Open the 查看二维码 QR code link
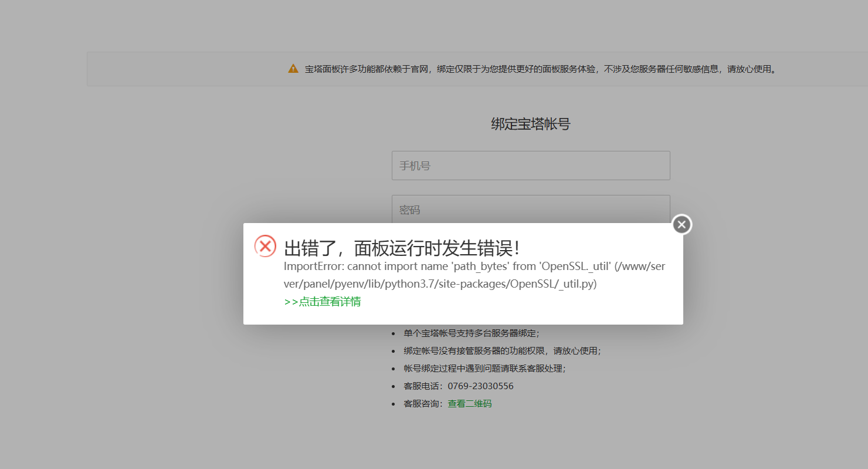Screen dimensions: 868x469 (470, 404)
